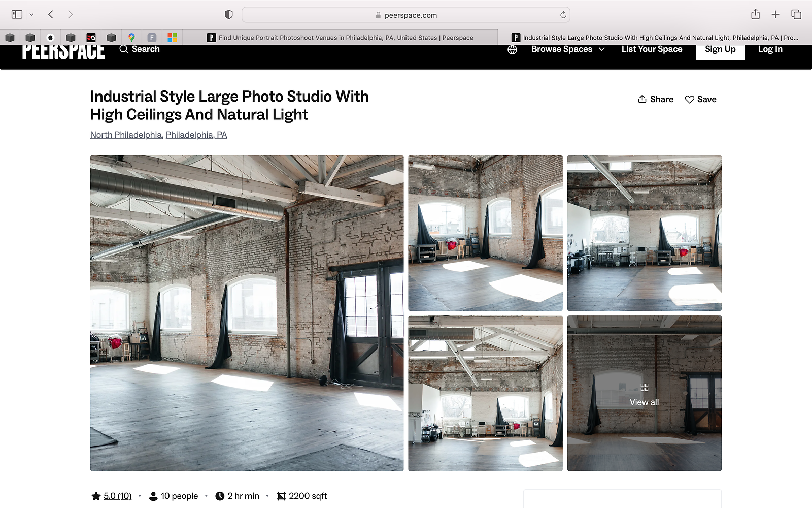Open the Microsoft pinned tab
The image size is (812, 508).
pos(172,37)
